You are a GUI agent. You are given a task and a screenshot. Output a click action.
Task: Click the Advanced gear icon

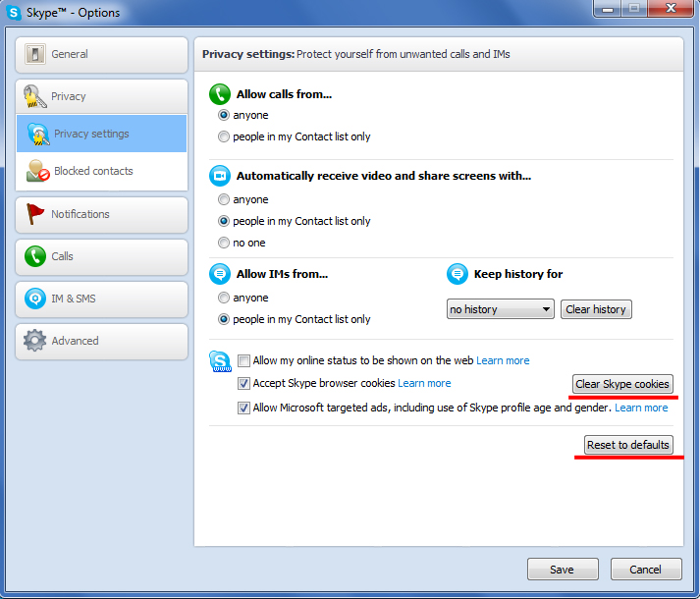click(x=35, y=341)
